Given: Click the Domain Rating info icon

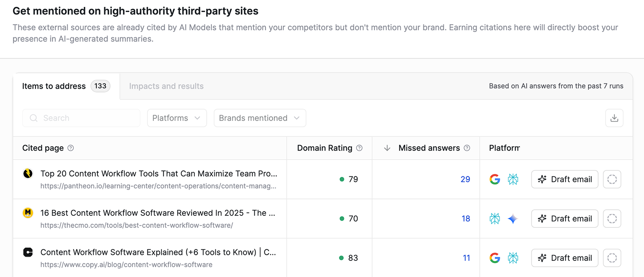Looking at the screenshot, I should point(359,148).
